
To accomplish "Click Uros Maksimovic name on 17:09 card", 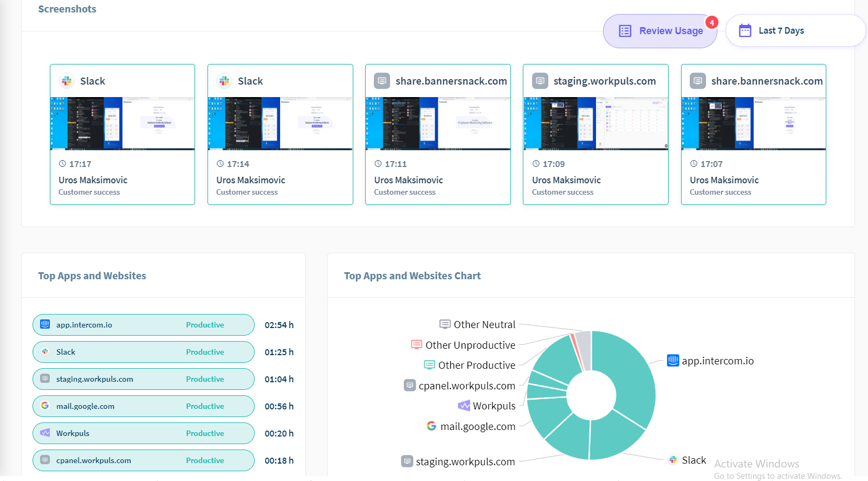I will coord(566,180).
